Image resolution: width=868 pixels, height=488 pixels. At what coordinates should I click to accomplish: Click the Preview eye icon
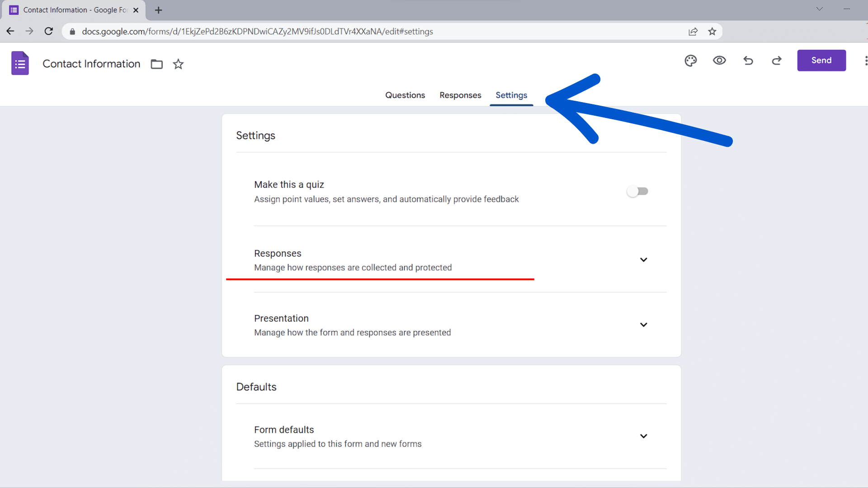point(719,60)
